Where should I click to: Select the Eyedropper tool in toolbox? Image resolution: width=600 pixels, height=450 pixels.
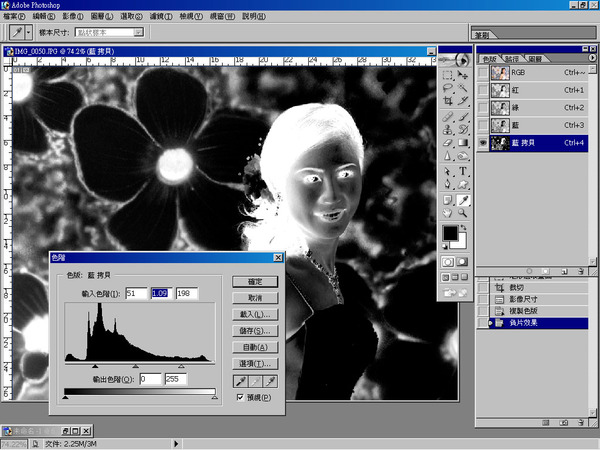click(x=465, y=199)
